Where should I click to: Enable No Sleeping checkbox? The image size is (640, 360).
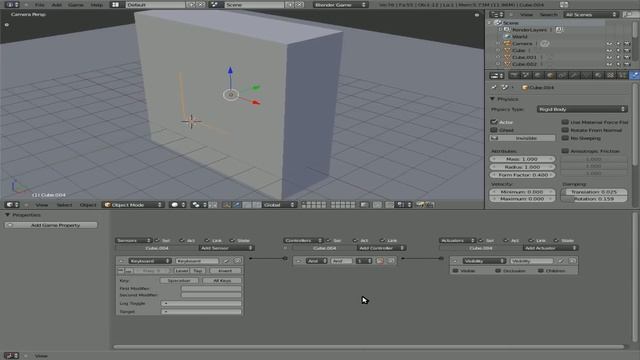pyautogui.click(x=565, y=138)
